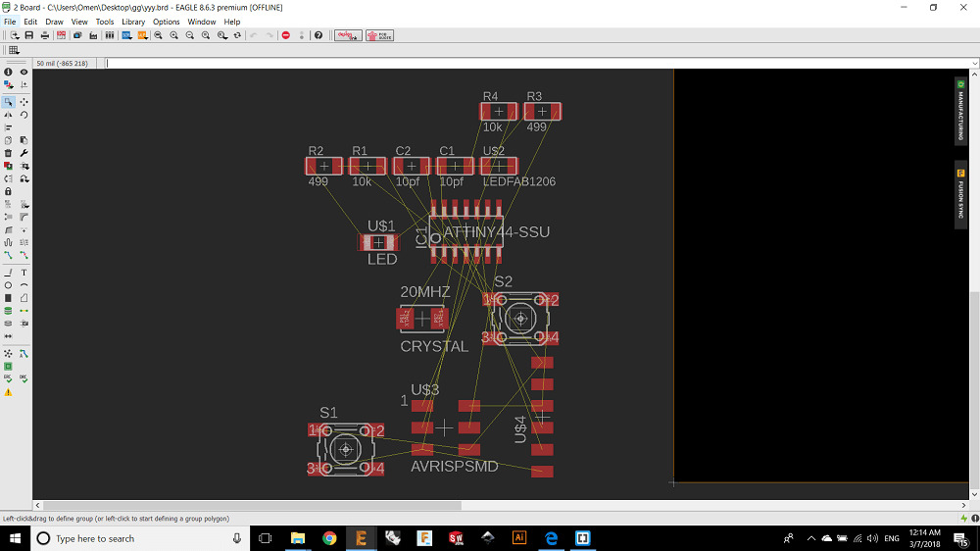
Task: Open the Open-file dropdown icon
Action: coord(14,35)
